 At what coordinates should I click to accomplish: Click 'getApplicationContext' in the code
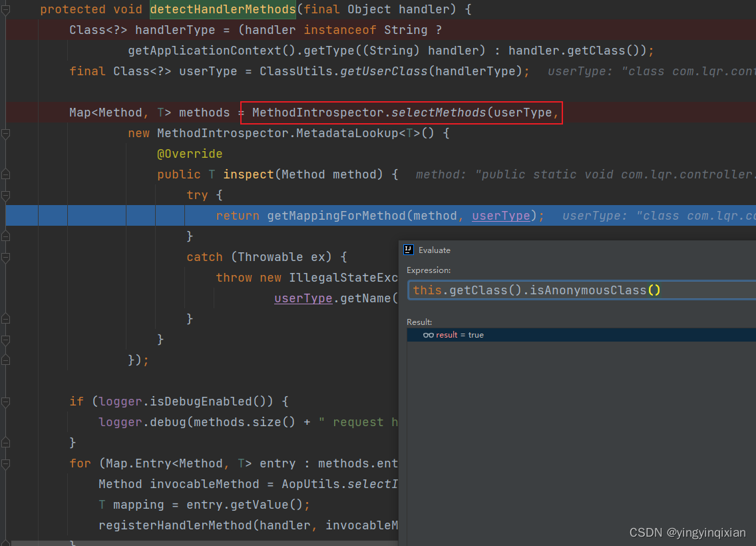(204, 51)
